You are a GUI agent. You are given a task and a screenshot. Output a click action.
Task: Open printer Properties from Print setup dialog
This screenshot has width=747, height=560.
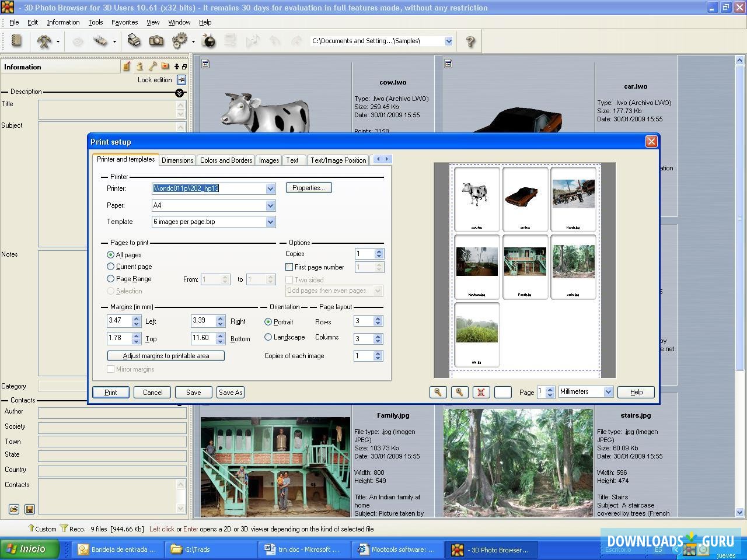308,187
